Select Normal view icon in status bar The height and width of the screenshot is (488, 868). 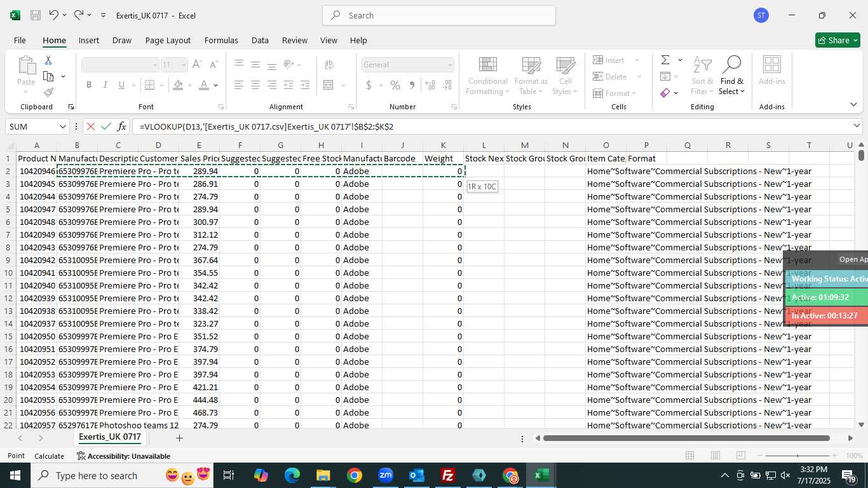pos(690,456)
